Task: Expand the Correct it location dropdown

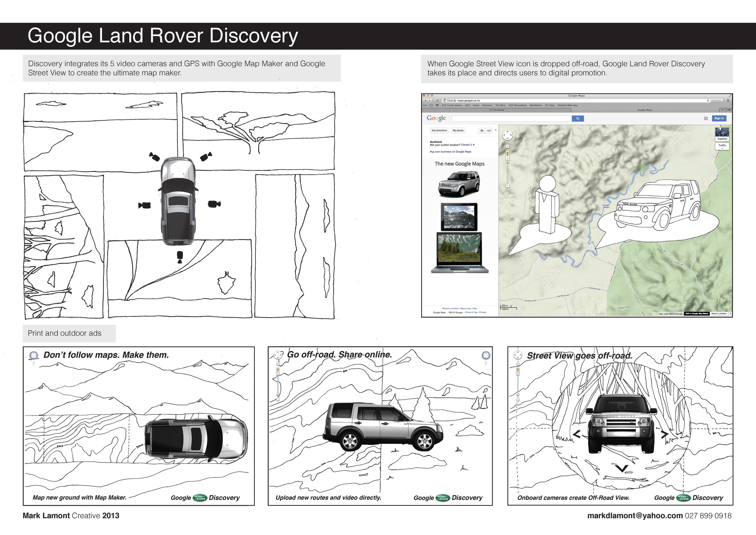Action: [x=467, y=145]
